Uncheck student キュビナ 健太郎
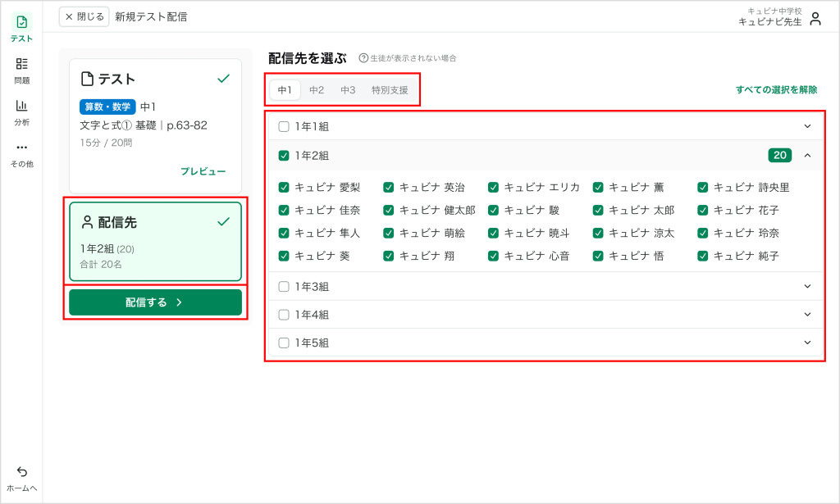 click(x=388, y=211)
